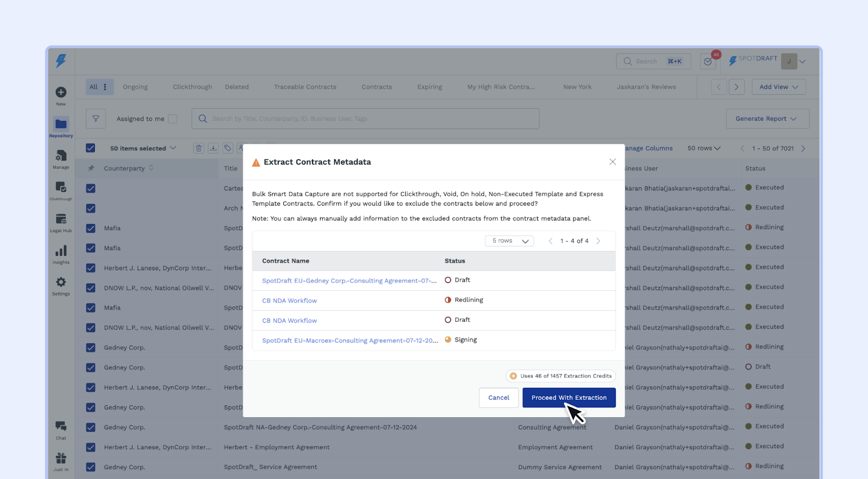Open notifications tasks icon with badge
The image size is (868, 479).
coord(708,61)
